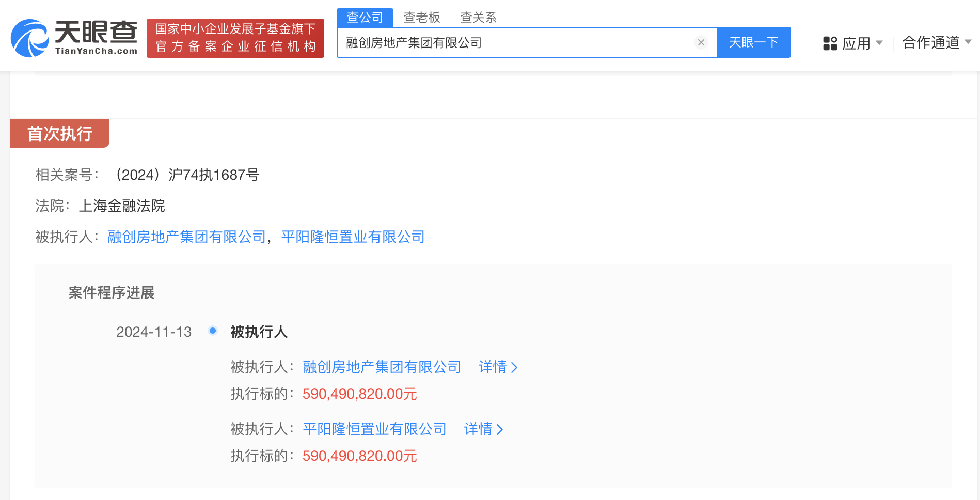Select 590,490,820.00元 amount under 平阳隆恒置业
980x500 pixels.
(360, 456)
